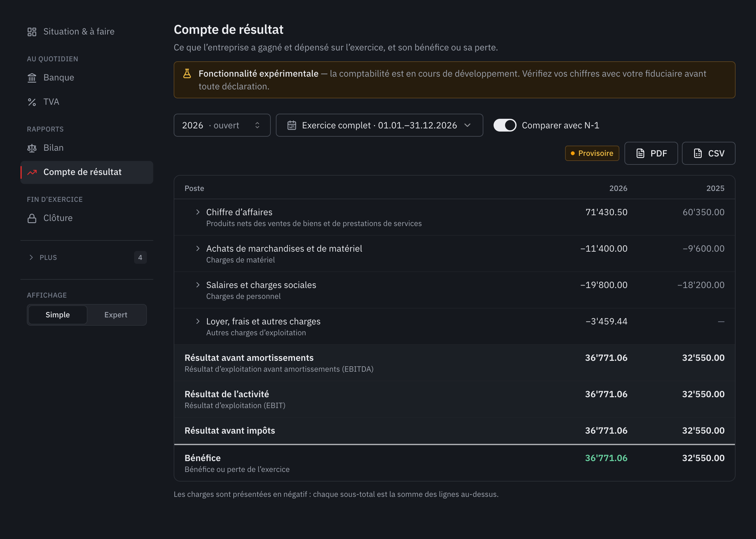Open the Exercice complet period dropdown
The width and height of the screenshot is (756, 539).
[379, 125]
